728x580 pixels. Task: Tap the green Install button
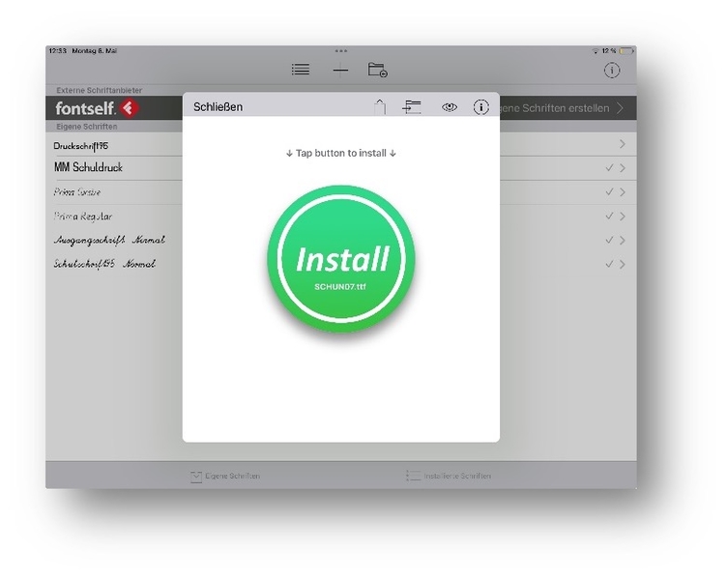[341, 258]
